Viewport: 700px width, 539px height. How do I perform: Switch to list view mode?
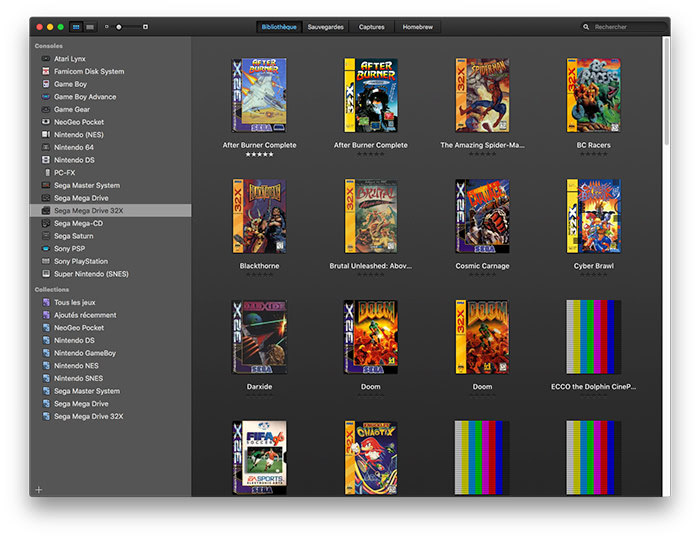pyautogui.click(x=90, y=27)
